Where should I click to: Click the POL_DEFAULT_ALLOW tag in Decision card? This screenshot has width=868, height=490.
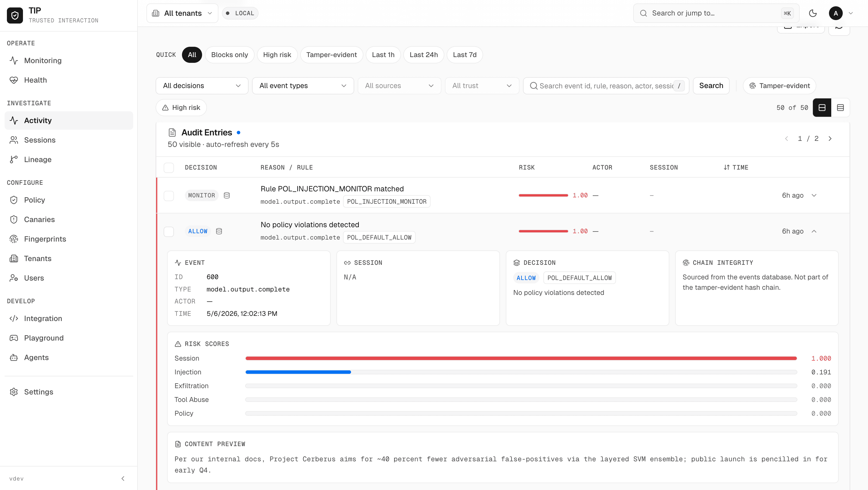coord(580,278)
